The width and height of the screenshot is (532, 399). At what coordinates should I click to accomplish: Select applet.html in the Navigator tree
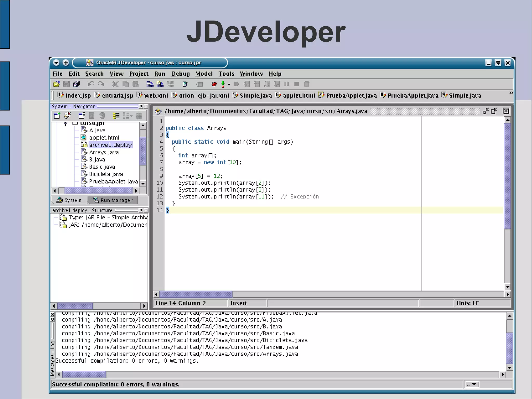click(104, 138)
